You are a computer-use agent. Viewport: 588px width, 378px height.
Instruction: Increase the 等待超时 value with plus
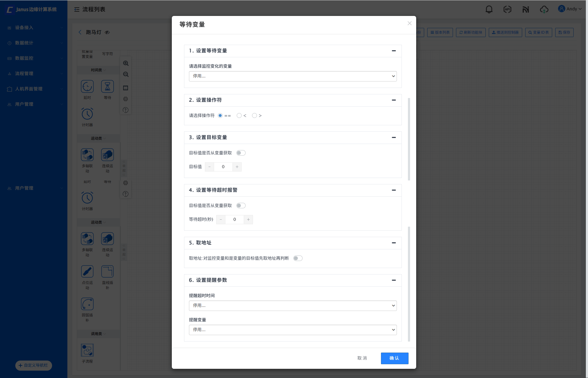click(x=248, y=220)
